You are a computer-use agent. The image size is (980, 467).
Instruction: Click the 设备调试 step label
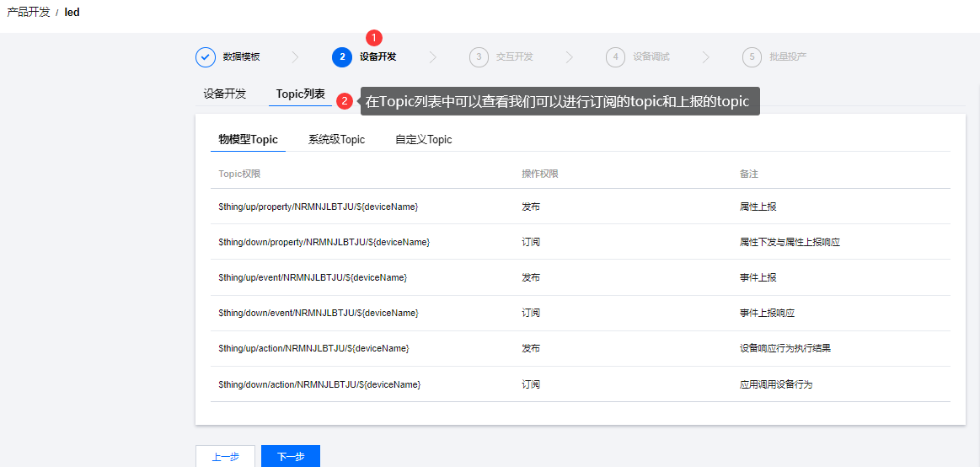click(651, 56)
